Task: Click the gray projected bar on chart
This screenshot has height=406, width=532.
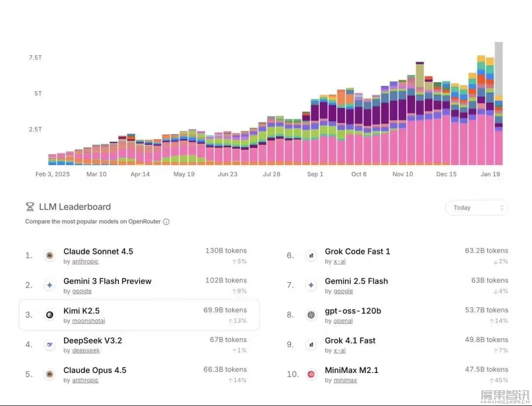Action: pos(499,69)
